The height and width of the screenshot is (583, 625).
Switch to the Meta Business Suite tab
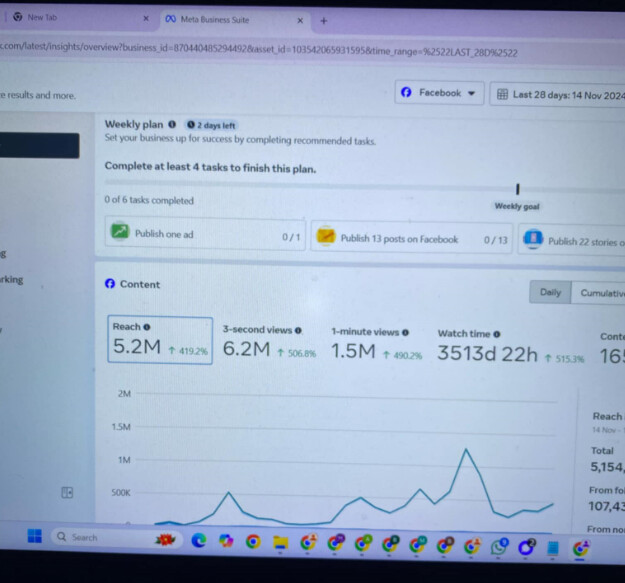coord(235,20)
